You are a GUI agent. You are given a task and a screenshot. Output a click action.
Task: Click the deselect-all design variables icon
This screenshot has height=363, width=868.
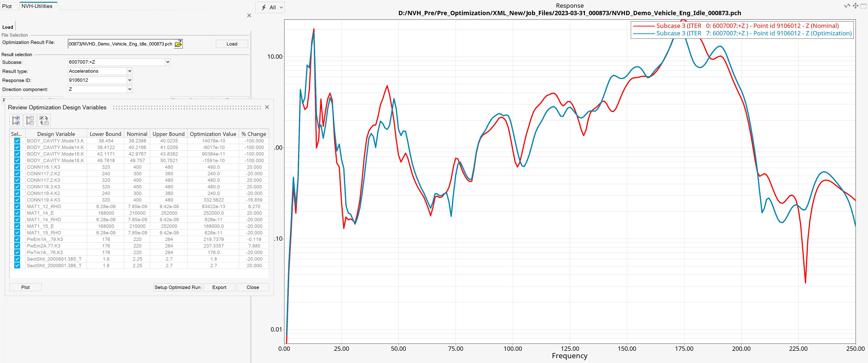pyautogui.click(x=30, y=120)
